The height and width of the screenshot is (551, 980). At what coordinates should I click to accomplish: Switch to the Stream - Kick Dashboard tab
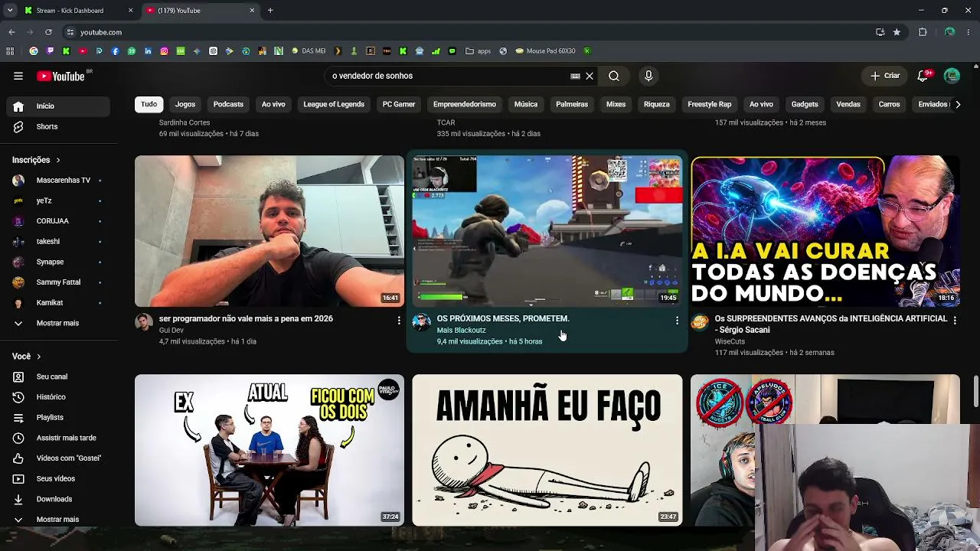[x=77, y=11]
